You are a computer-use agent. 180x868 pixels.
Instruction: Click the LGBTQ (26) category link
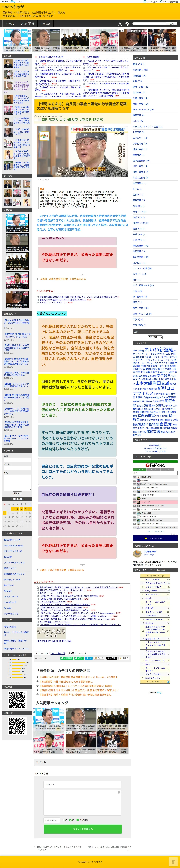(x=138, y=121)
